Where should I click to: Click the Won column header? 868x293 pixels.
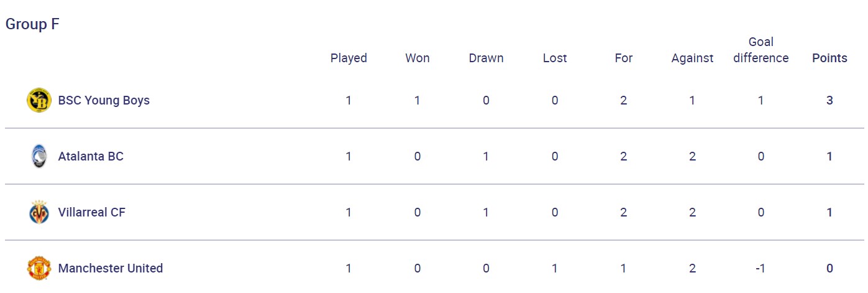418,58
